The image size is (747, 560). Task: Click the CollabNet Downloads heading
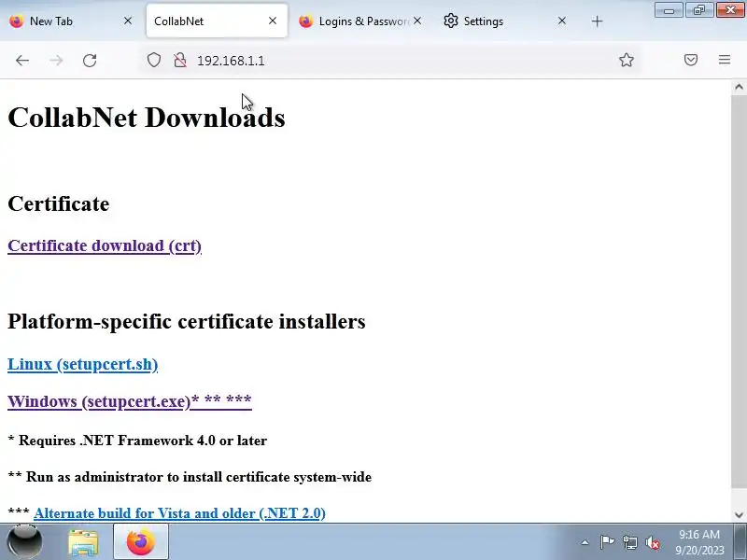(x=147, y=118)
